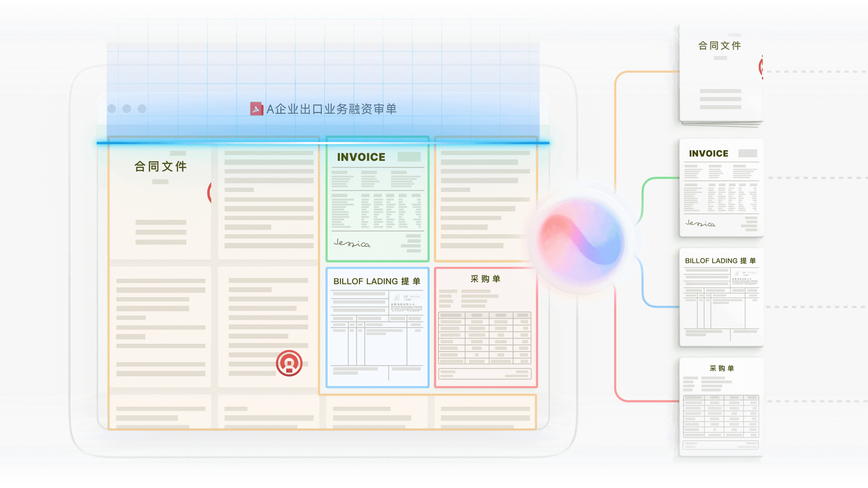Click the title text A企业出口业务融资审单
The height and width of the screenshot is (488, 868).
[331, 109]
